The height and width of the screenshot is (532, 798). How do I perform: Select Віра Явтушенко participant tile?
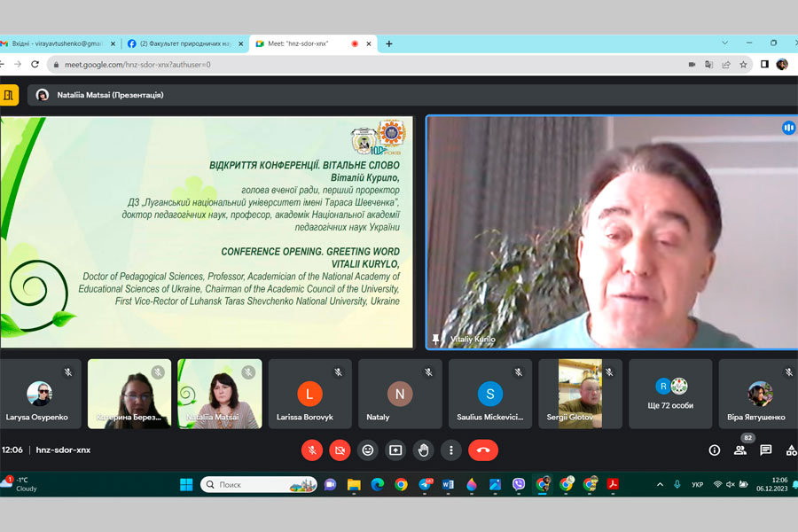[x=758, y=394]
